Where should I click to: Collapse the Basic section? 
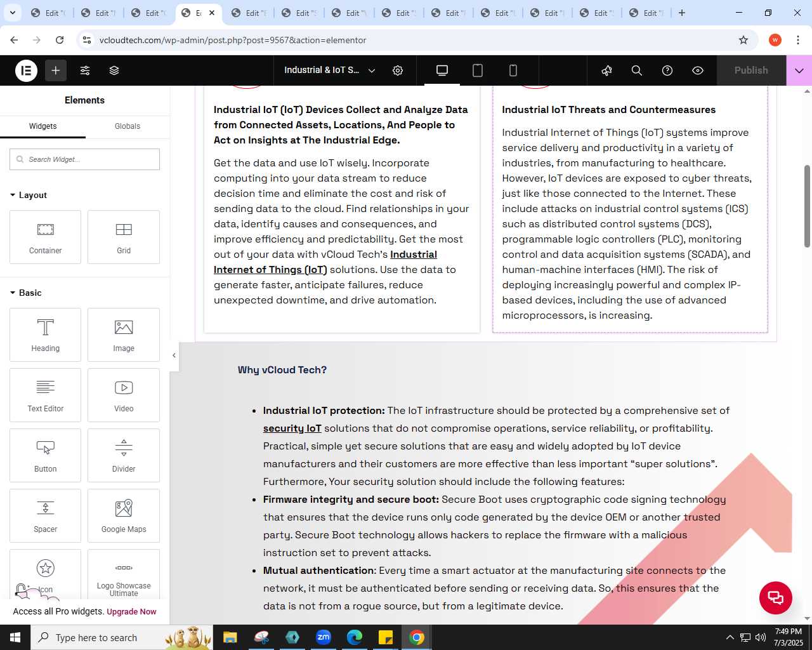click(26, 293)
